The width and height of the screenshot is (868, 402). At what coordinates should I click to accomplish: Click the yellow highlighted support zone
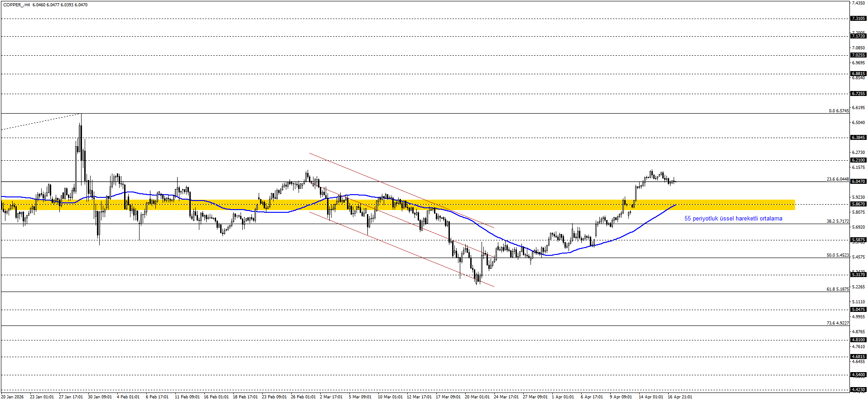(x=725, y=205)
